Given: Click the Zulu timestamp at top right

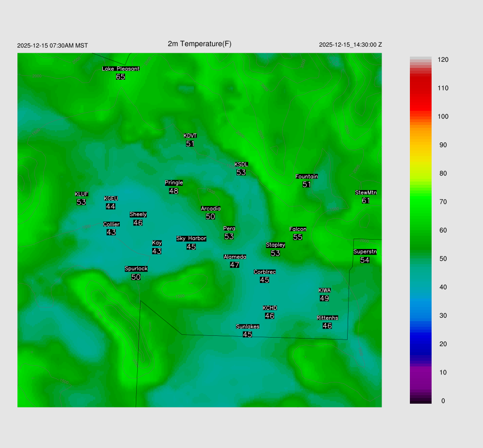Looking at the screenshot, I should [x=350, y=45].
